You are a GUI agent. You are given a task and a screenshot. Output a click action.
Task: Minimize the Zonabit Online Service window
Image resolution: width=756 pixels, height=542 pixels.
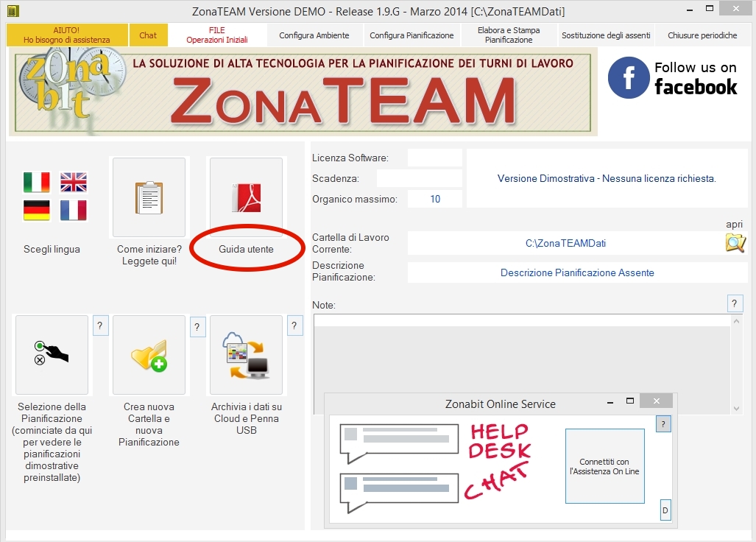[610, 401]
